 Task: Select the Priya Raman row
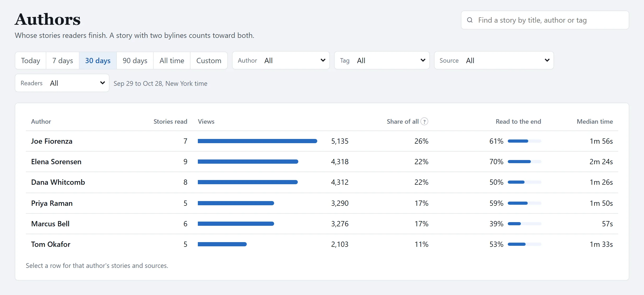pos(322,203)
